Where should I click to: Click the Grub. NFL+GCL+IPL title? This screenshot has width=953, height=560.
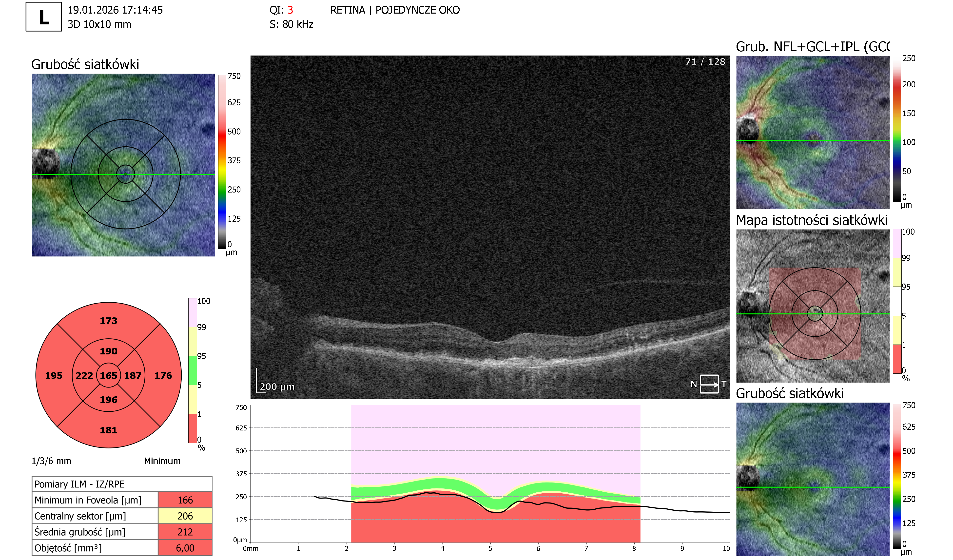click(813, 46)
